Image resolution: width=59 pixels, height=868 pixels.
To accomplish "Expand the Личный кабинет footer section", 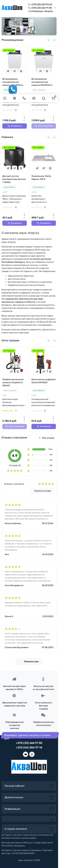I will click(x=29, y=785).
